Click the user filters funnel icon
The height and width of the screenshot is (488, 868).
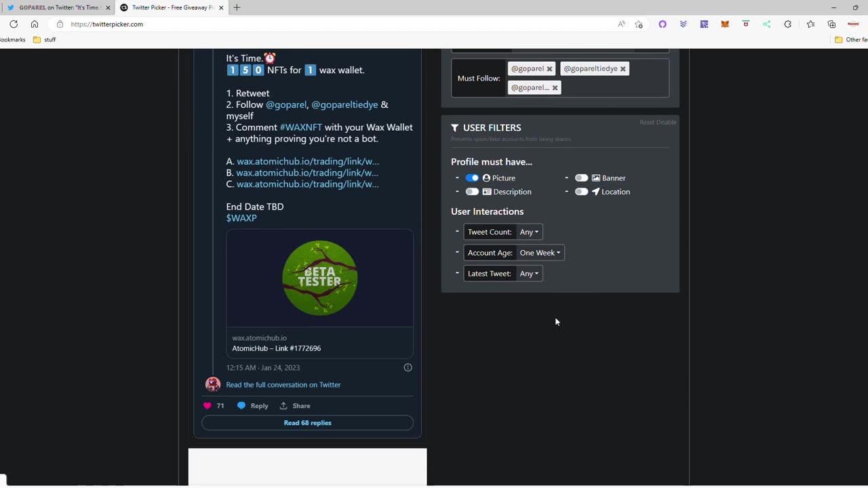click(455, 127)
